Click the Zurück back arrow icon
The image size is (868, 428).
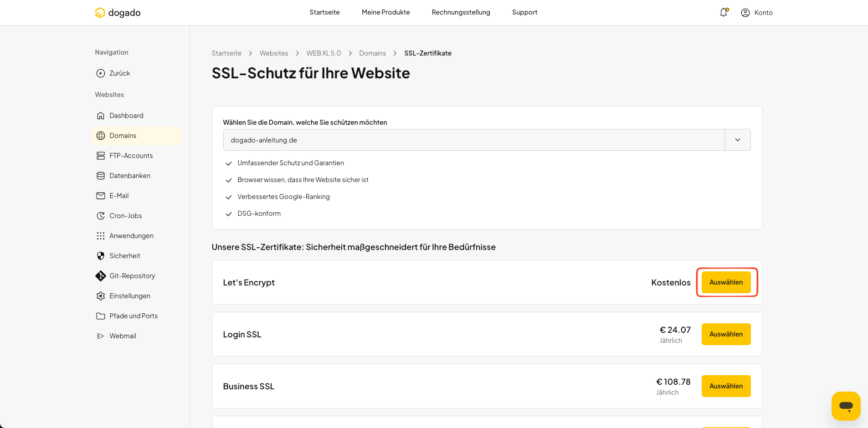pyautogui.click(x=101, y=73)
